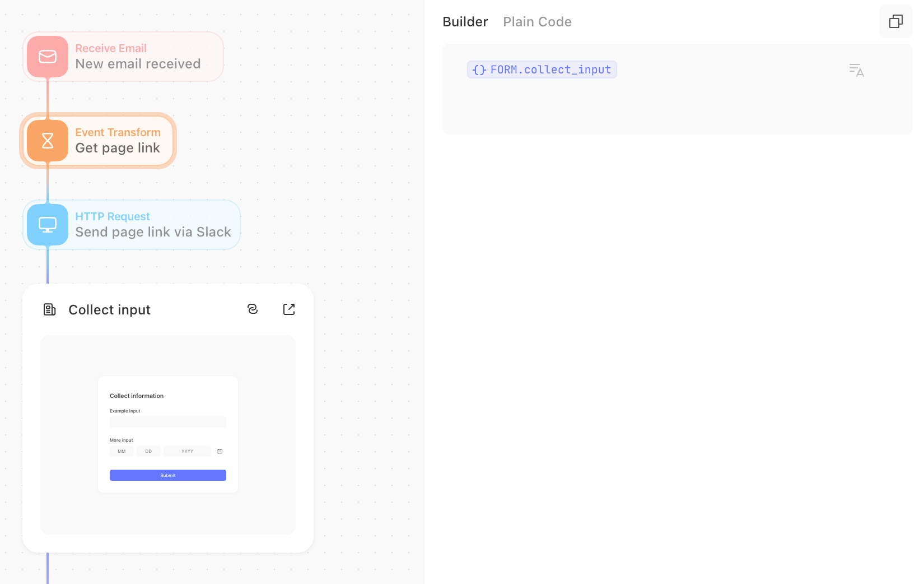Click the form icon beside Collect input
Image resolution: width=924 pixels, height=584 pixels.
click(x=50, y=309)
